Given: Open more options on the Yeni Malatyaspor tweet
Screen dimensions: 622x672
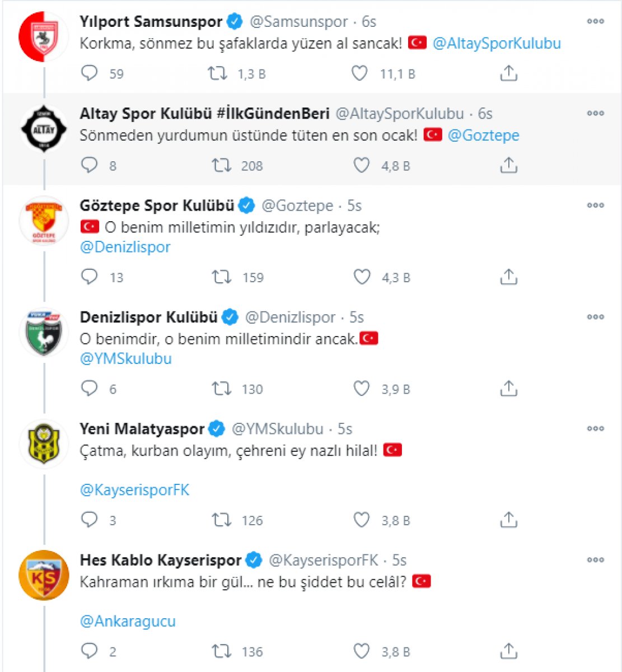Looking at the screenshot, I should (595, 428).
